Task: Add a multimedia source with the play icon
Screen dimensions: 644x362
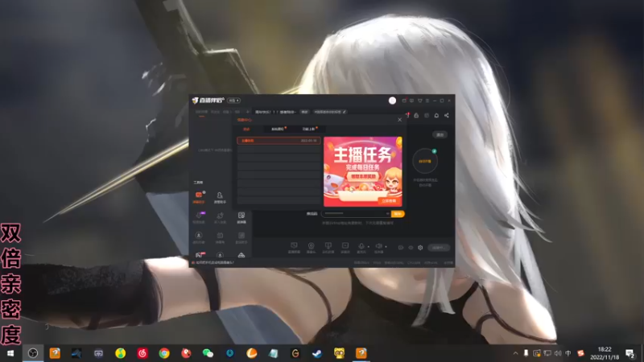Action: [x=345, y=248]
